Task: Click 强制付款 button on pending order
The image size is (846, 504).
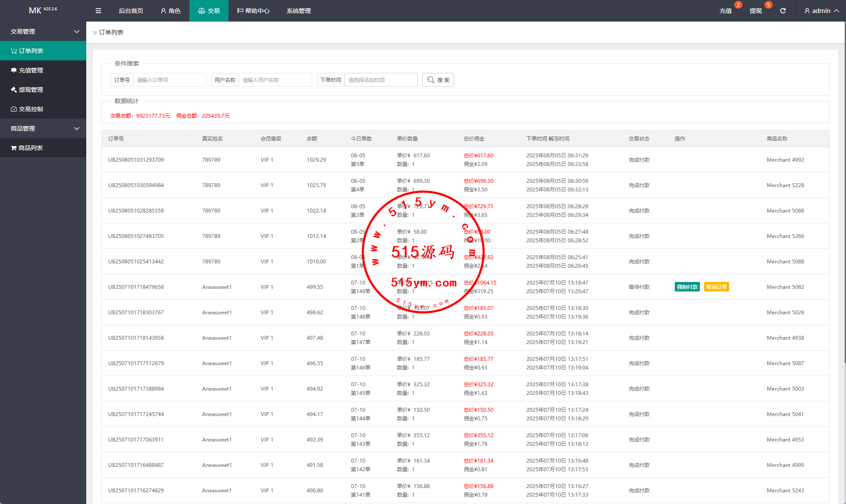Action: (x=687, y=287)
